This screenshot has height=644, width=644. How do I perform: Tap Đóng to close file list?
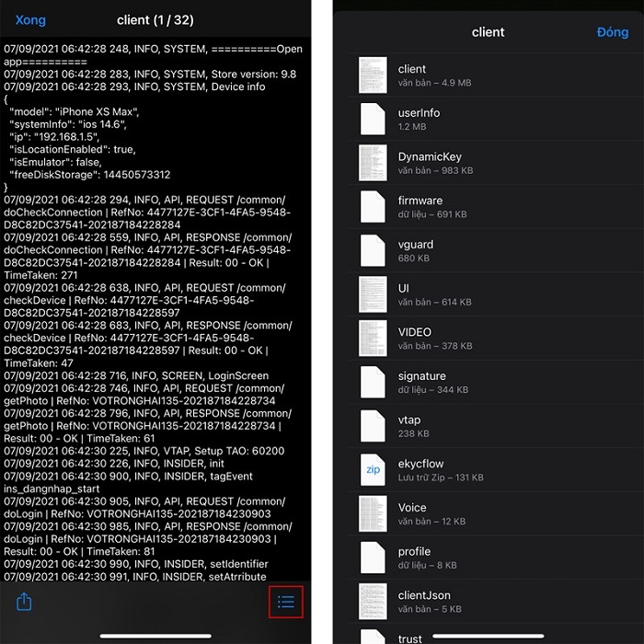612,32
